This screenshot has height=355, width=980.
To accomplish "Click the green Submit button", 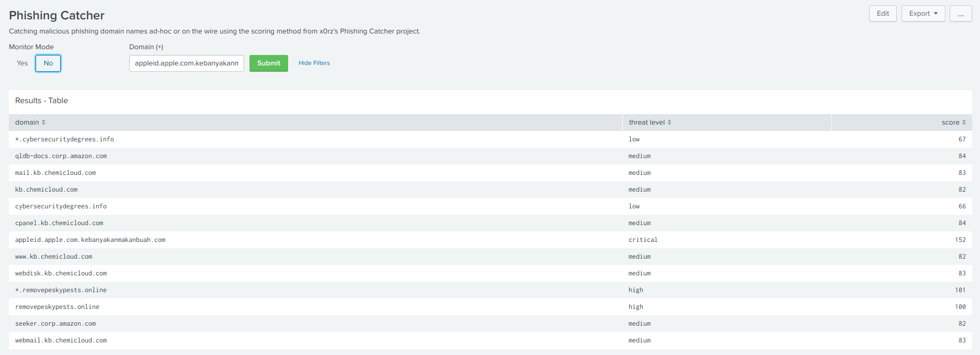I will tap(269, 63).
